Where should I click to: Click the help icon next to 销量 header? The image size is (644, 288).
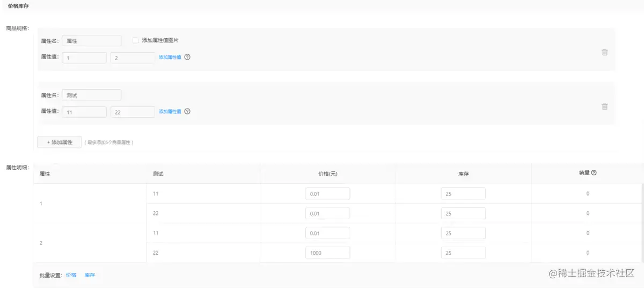(x=594, y=173)
